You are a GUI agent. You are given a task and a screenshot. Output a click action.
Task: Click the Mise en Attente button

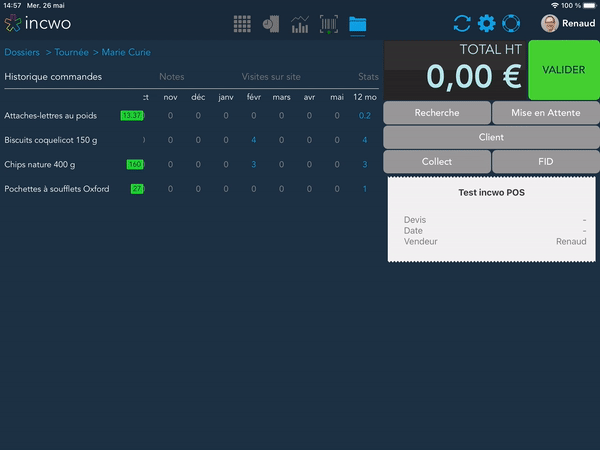[x=546, y=113]
